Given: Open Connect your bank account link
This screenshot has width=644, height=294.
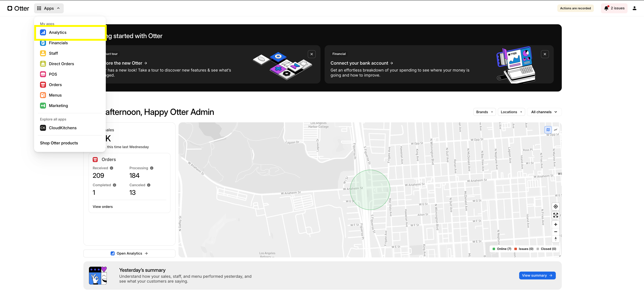Looking at the screenshot, I should (361, 63).
